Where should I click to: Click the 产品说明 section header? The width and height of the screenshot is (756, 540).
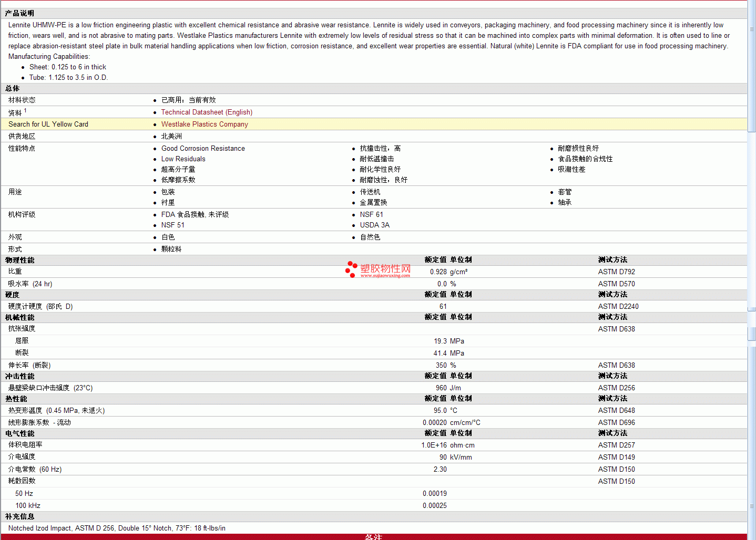(19, 13)
